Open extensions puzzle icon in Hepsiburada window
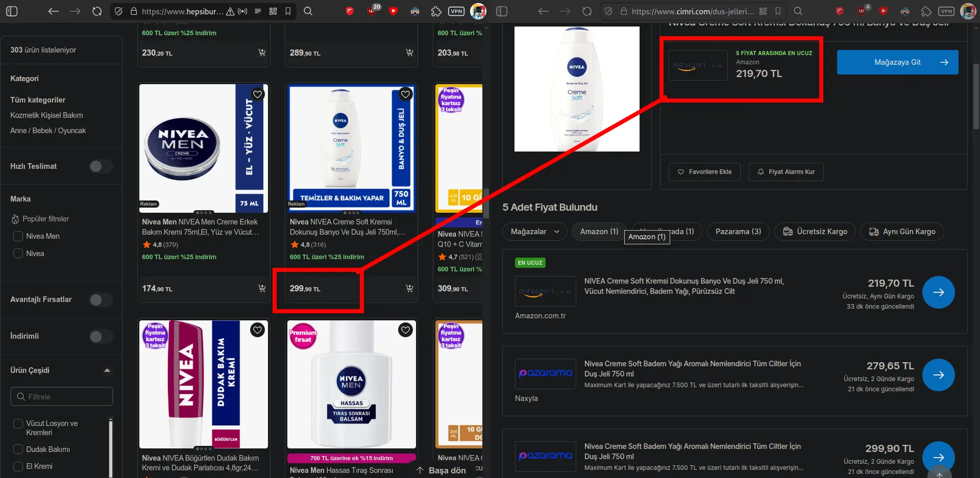This screenshot has width=980, height=478. click(x=436, y=11)
